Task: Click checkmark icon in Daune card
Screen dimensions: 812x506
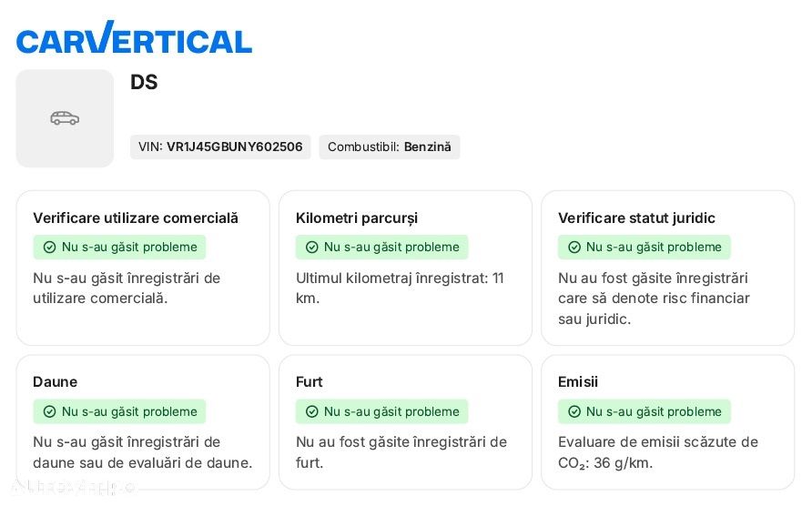Action: click(50, 411)
